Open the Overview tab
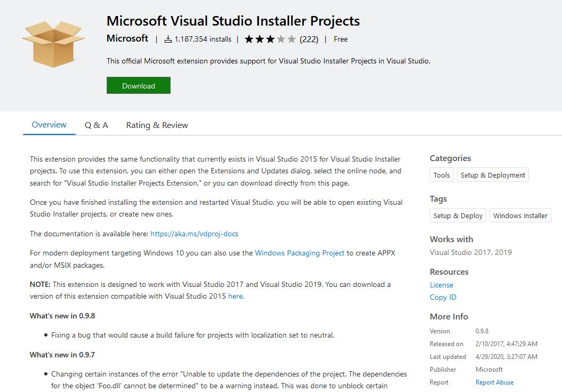 point(49,125)
